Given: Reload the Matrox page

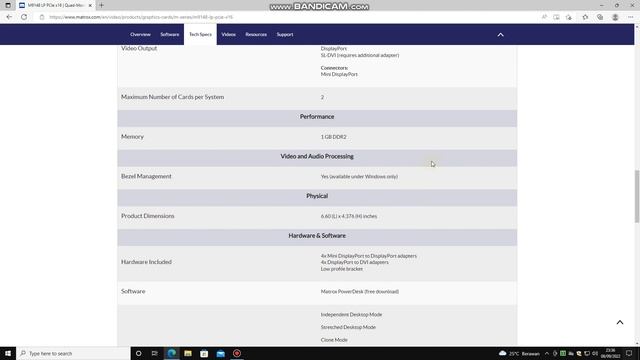Looking at the screenshot, I should [24, 17].
